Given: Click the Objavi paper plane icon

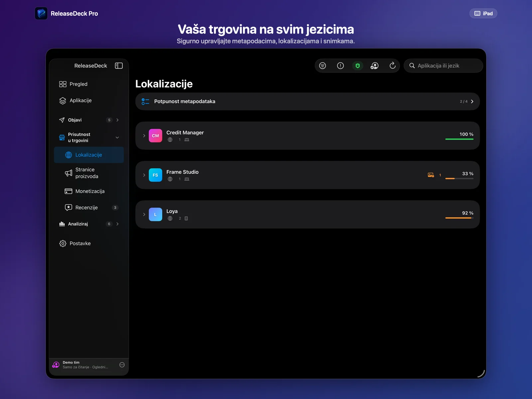Looking at the screenshot, I should click(62, 120).
